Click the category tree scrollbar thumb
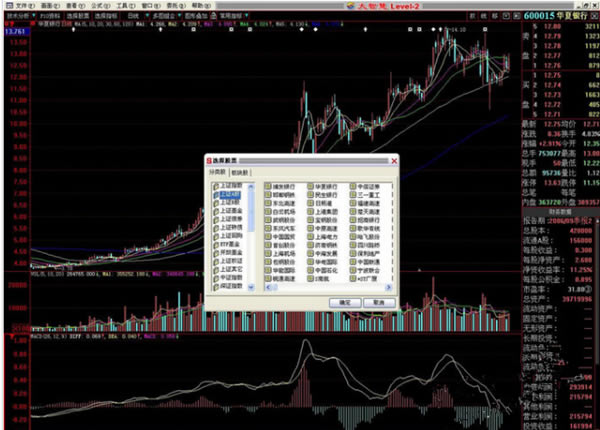 [251, 211]
